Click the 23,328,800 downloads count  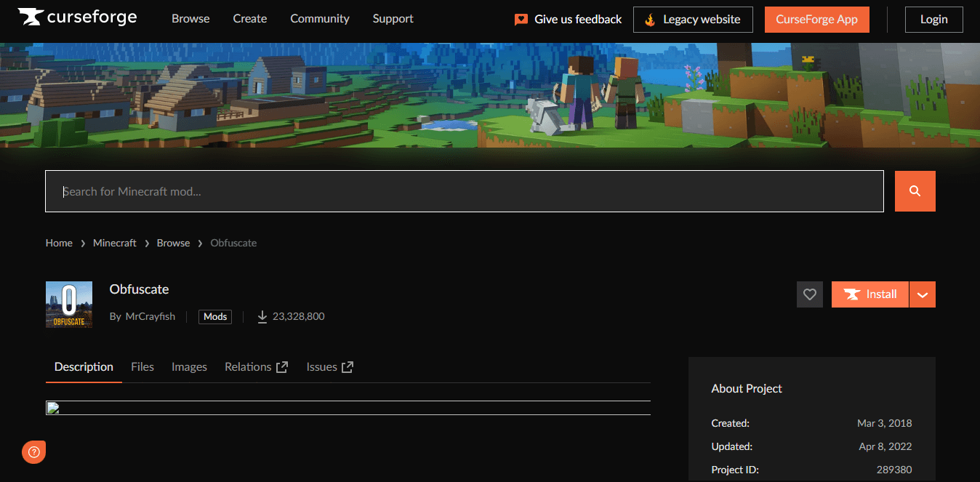[299, 316]
